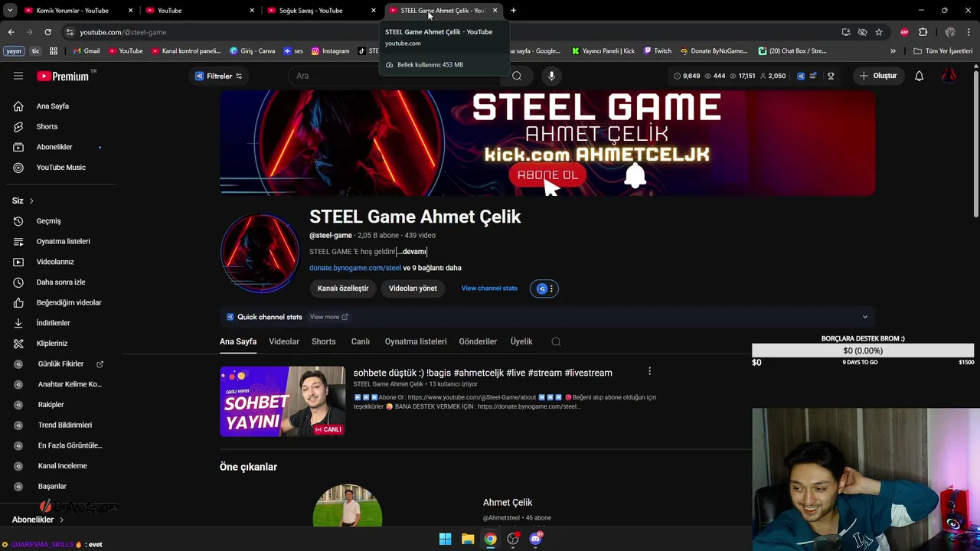Switch to the Videolar channel tab

tap(284, 341)
